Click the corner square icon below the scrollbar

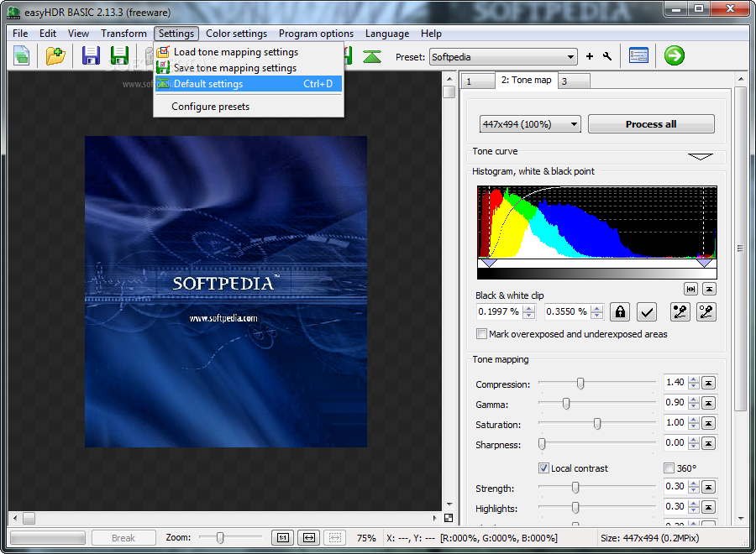pos(449,518)
